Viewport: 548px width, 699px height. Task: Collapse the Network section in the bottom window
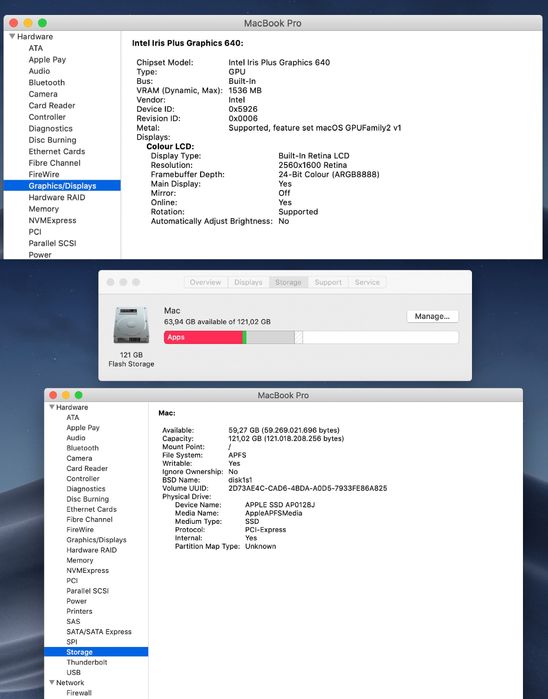(x=52, y=682)
